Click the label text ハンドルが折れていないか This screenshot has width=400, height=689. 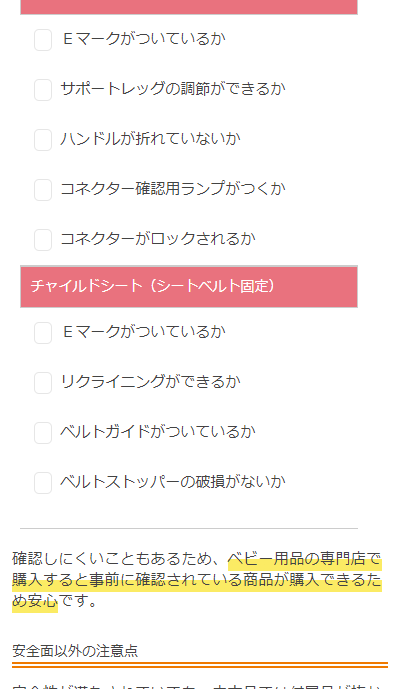(x=150, y=139)
